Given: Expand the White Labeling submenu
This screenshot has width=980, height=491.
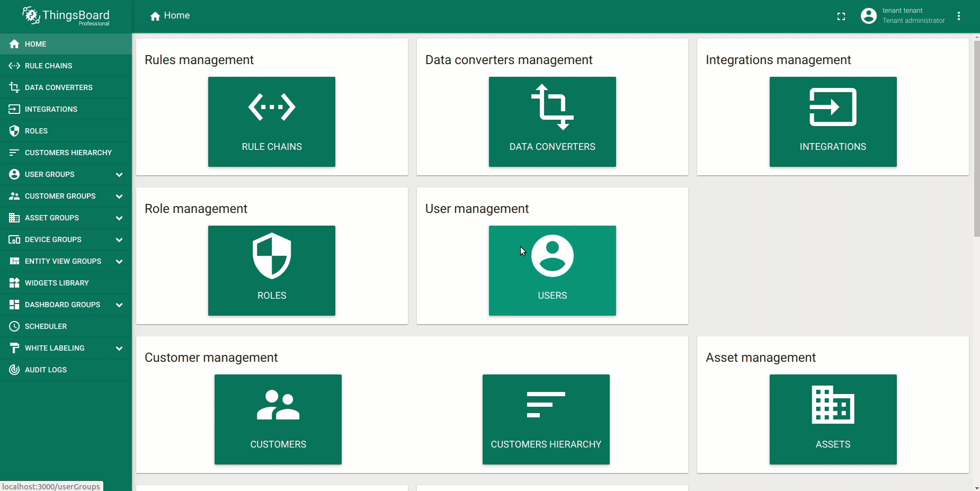Looking at the screenshot, I should pos(119,349).
